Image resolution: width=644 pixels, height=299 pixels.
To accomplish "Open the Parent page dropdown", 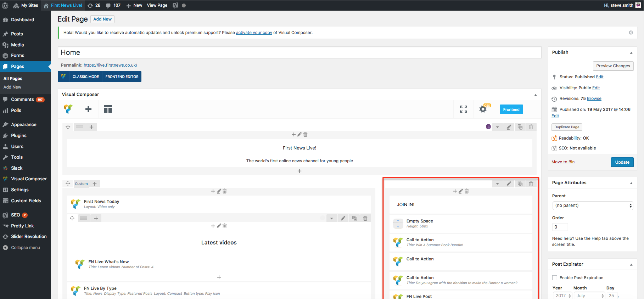I will 593,205.
